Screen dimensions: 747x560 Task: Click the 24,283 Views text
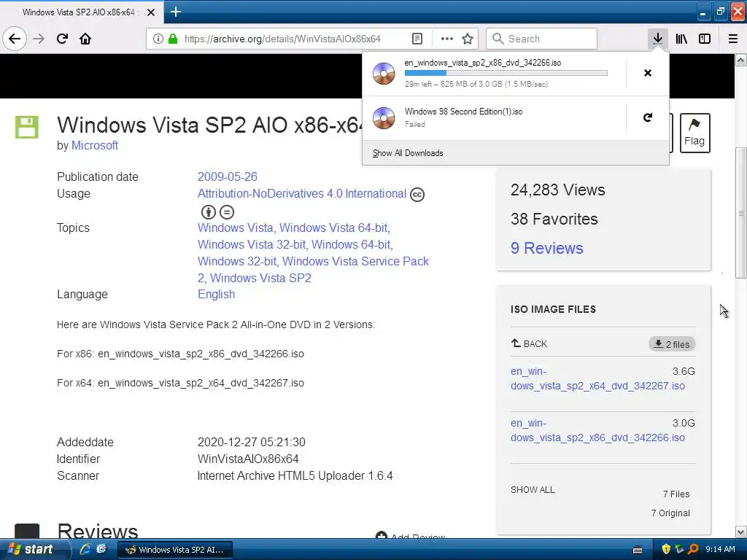tap(558, 190)
